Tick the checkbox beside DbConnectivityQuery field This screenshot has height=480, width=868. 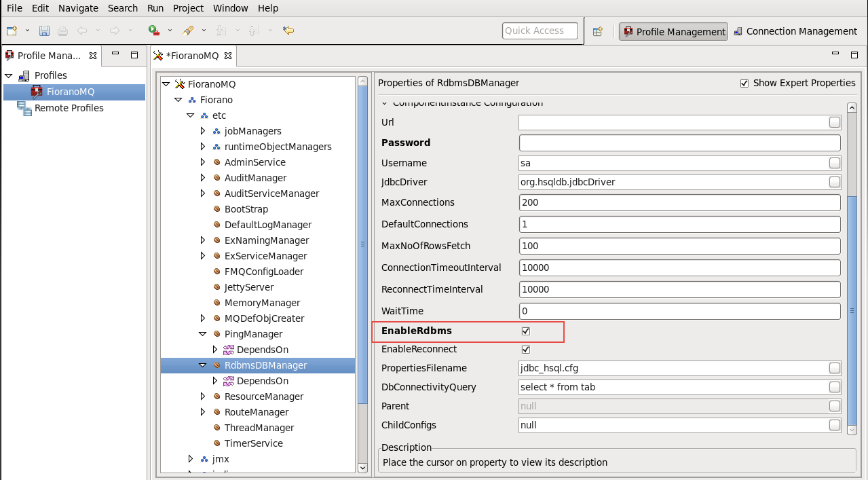[835, 387]
